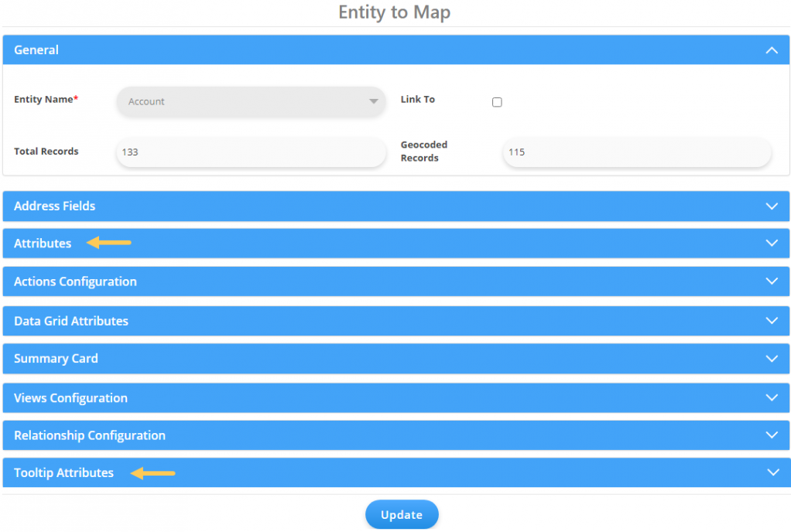Click the Update button
The height and width of the screenshot is (532, 791).
401,514
